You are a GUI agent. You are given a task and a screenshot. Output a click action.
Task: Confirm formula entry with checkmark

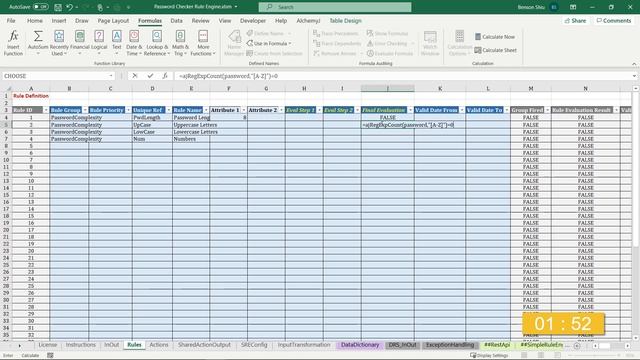coord(150,76)
